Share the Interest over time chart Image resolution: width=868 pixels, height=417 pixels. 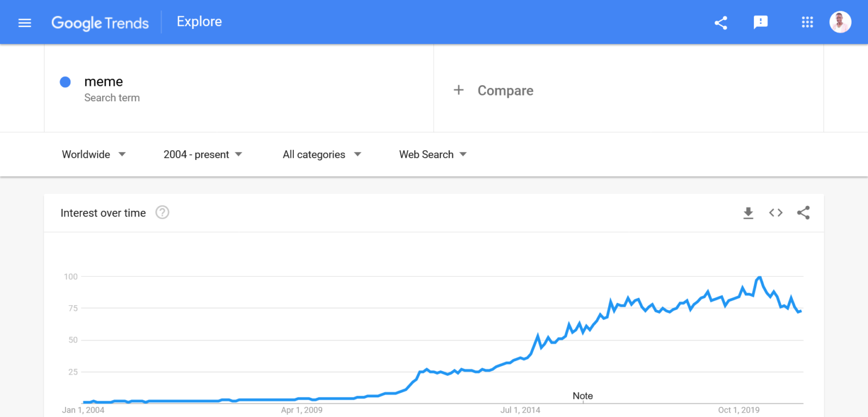(x=803, y=213)
